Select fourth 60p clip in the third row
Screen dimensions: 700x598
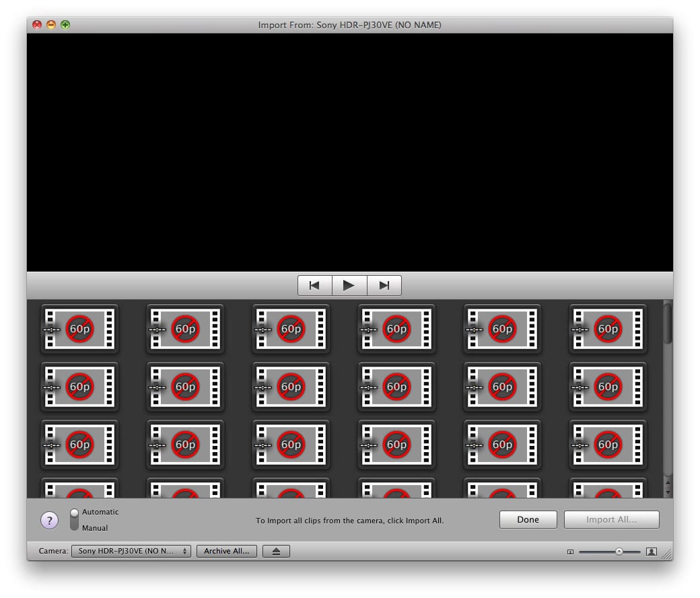396,445
